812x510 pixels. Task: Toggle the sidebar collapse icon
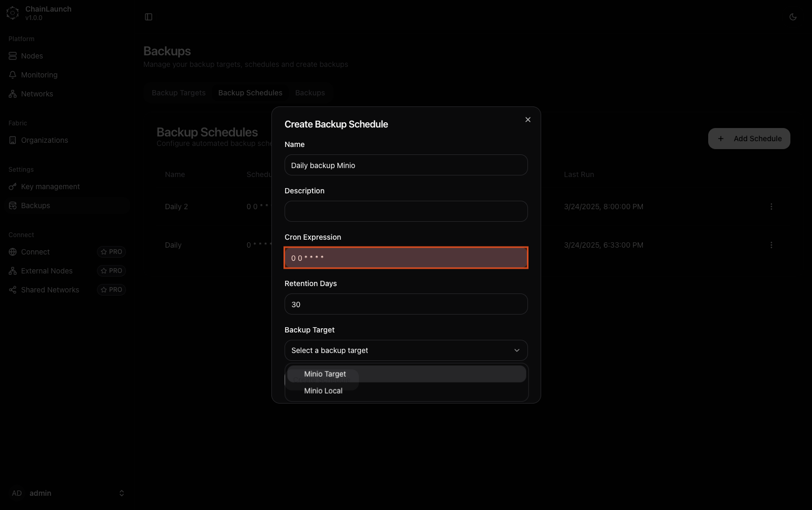click(149, 17)
